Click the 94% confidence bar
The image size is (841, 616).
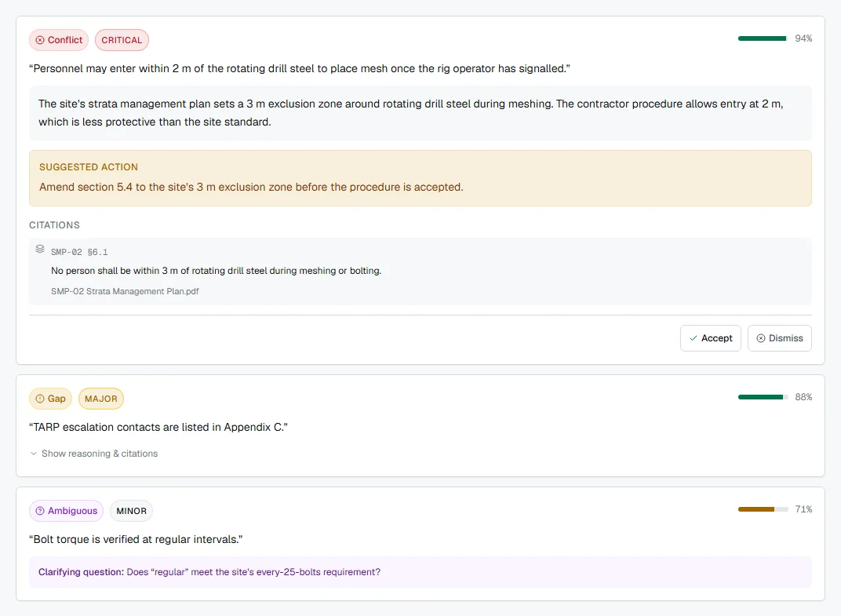click(763, 38)
